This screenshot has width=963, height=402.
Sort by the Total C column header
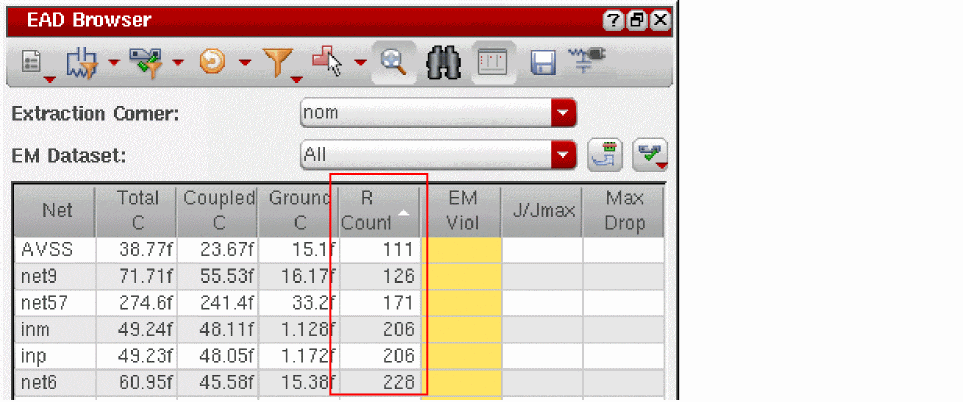137,211
